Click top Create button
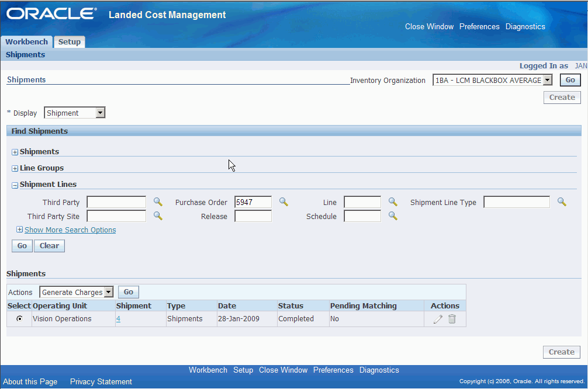The height and width of the screenshot is (389, 588). (562, 98)
